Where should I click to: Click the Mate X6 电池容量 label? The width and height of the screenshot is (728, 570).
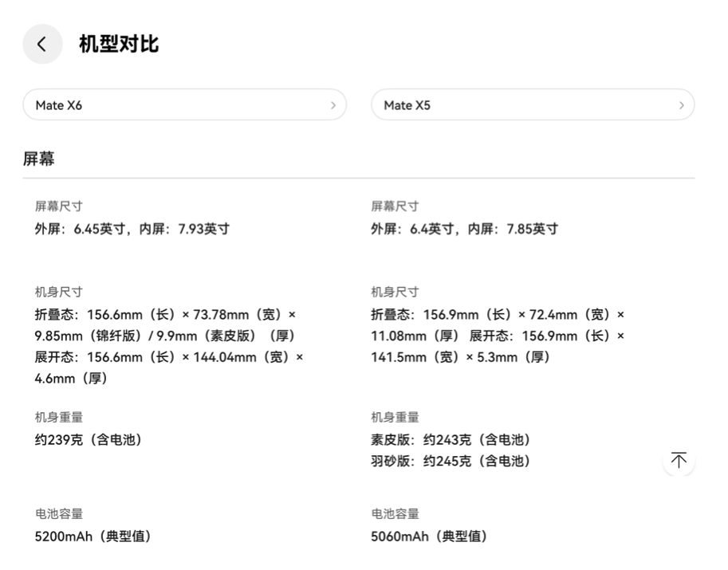click(58, 514)
